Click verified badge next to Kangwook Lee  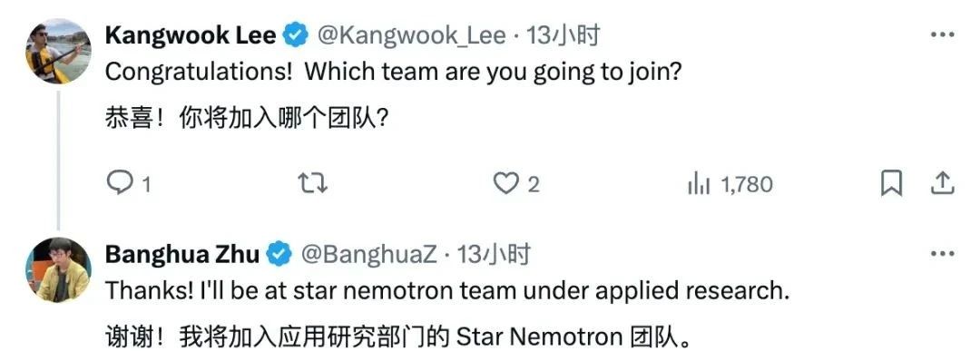296,35
